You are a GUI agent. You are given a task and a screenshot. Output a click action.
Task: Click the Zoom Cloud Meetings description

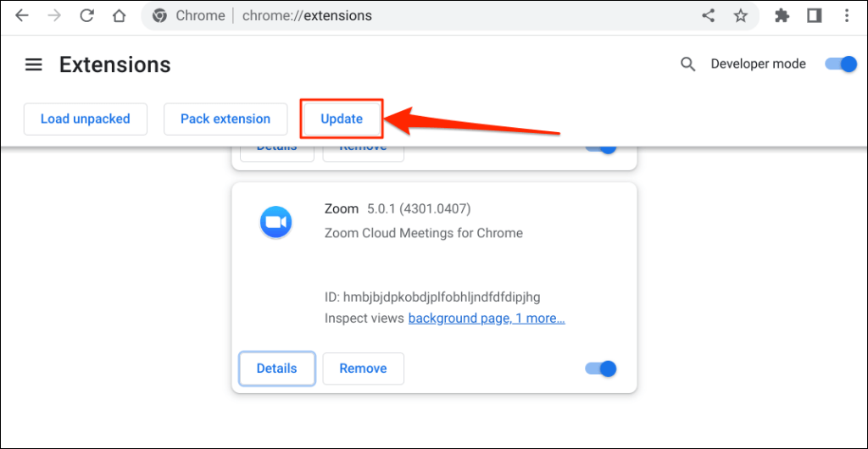[424, 233]
